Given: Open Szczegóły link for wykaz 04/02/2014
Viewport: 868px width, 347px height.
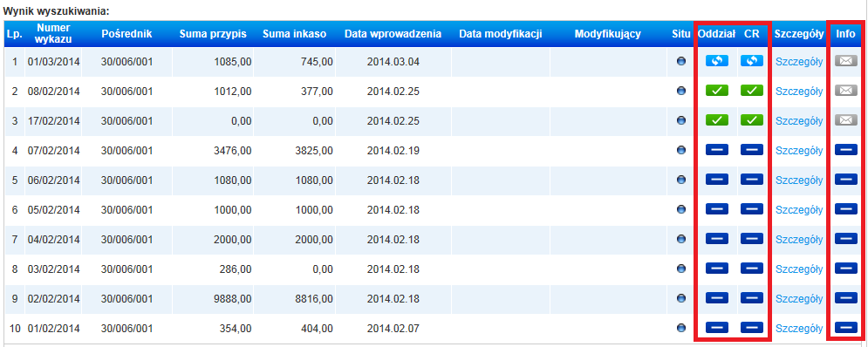Looking at the screenshot, I should point(799,240).
